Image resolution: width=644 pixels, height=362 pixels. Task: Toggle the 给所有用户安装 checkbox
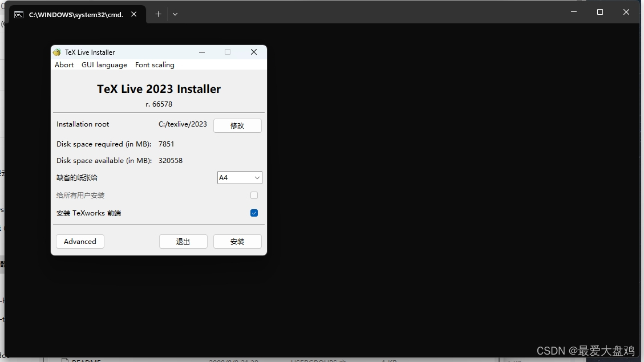click(254, 196)
